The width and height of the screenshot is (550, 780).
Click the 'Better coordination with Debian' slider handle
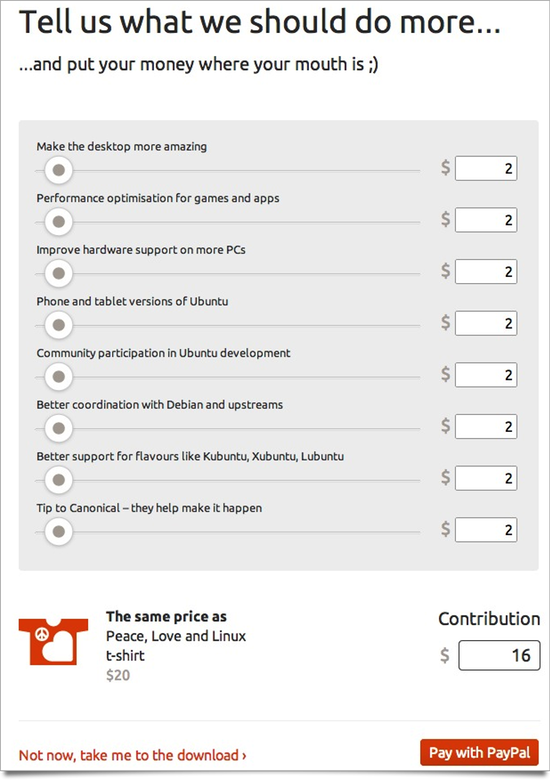pyautogui.click(x=59, y=428)
